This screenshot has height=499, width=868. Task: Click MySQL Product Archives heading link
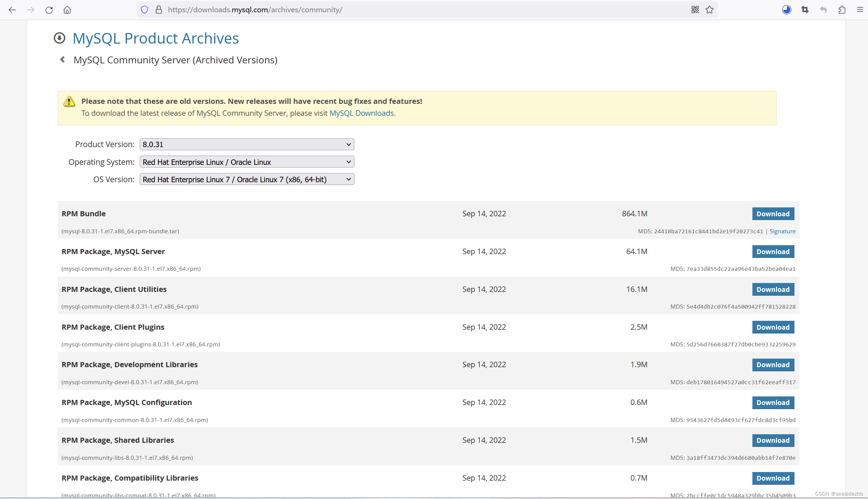coord(156,38)
